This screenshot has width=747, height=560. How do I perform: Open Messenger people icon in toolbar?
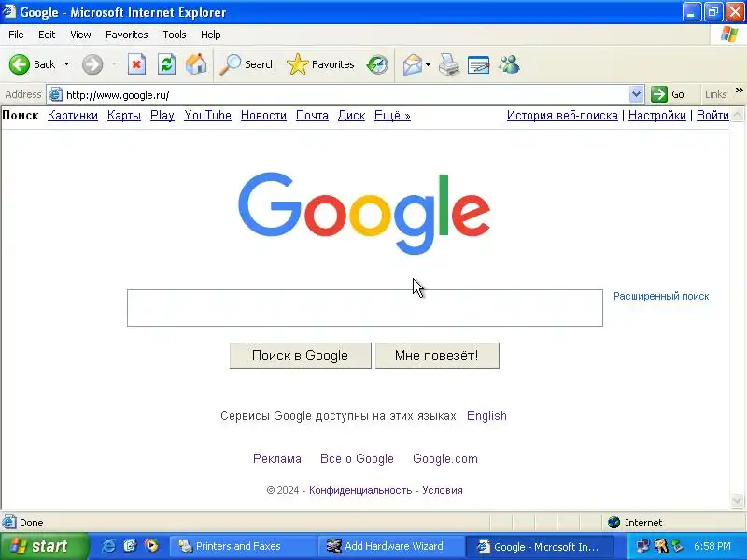(509, 64)
